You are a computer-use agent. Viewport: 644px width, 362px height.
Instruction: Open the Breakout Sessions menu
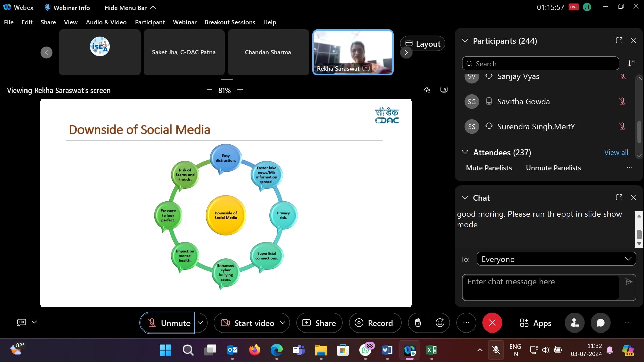pyautogui.click(x=230, y=22)
